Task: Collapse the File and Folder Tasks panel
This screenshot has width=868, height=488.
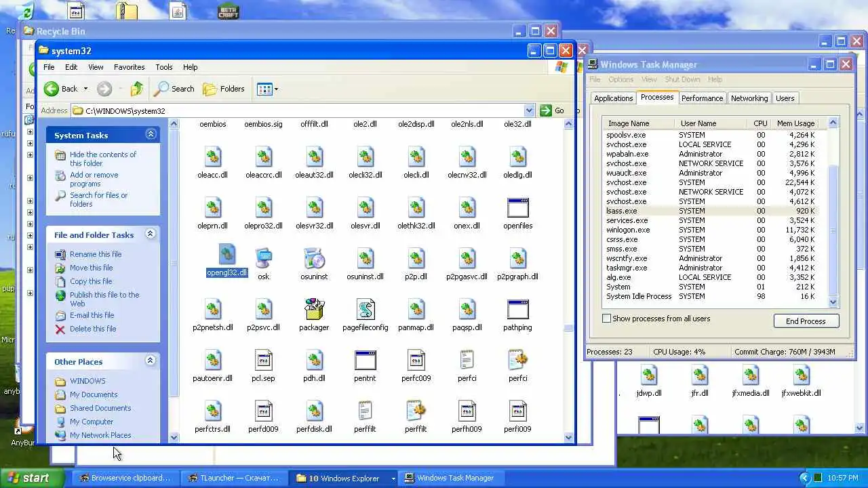Action: (151, 235)
